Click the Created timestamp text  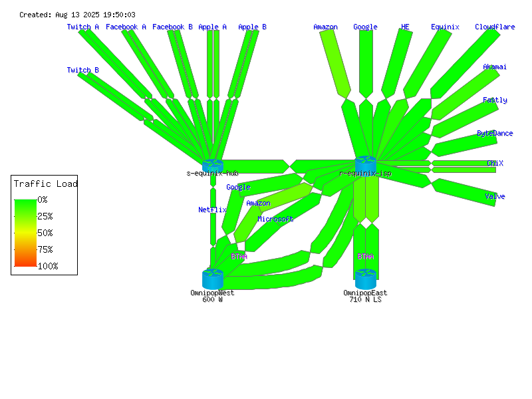77,15
